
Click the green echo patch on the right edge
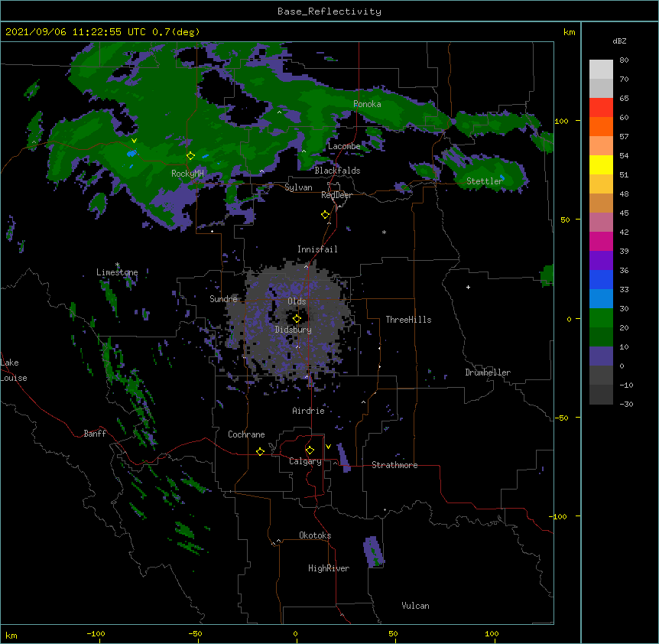[547, 275]
